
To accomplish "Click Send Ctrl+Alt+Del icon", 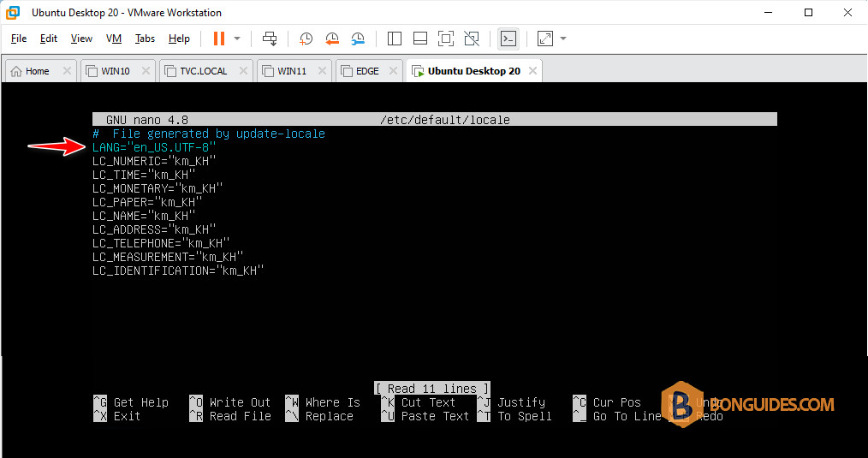I will pos(270,39).
